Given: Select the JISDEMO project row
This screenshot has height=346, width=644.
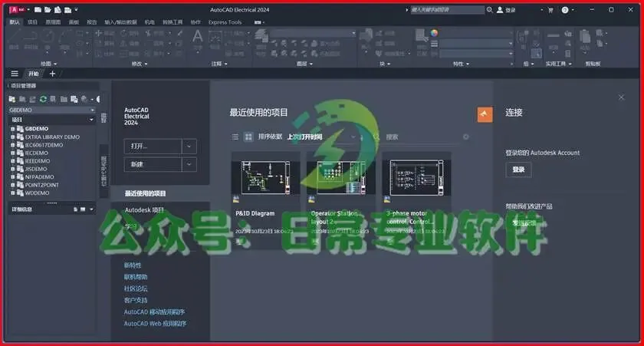Looking at the screenshot, I should tap(36, 169).
